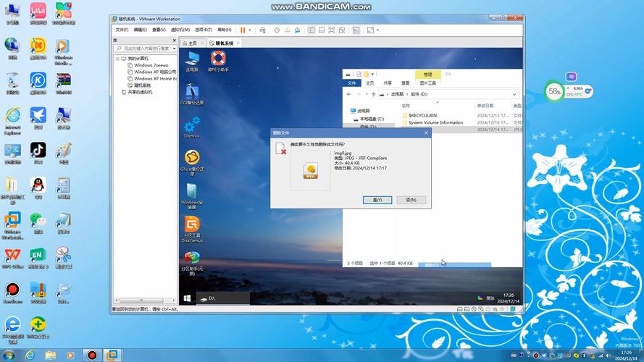
Task: Open the 编辑(E) menu in VMware
Action: click(x=140, y=30)
